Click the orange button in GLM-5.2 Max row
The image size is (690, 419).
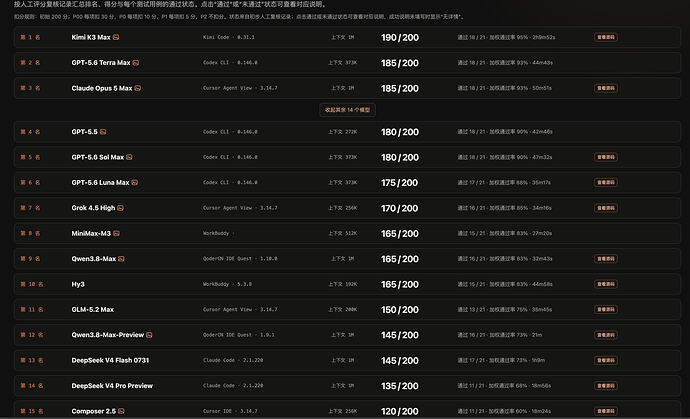pyautogui.click(x=606, y=309)
